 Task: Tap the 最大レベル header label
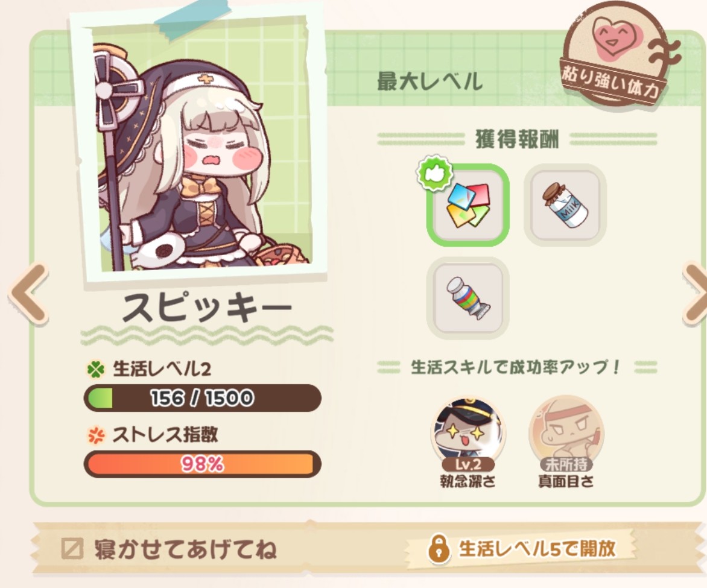430,81
